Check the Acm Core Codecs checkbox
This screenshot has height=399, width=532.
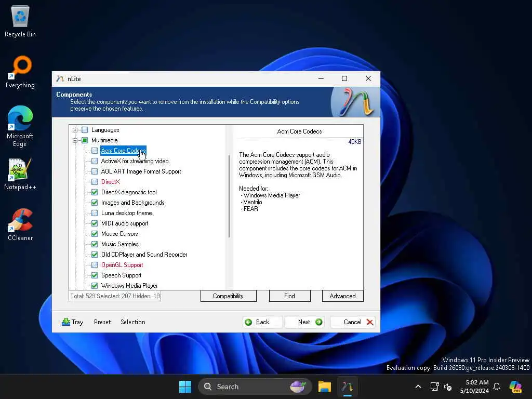tap(95, 151)
